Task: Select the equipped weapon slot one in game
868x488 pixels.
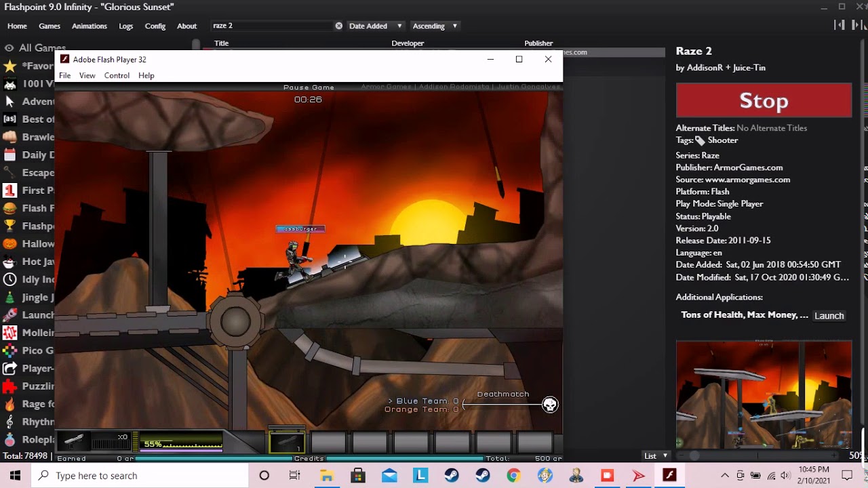Action: pos(287,442)
